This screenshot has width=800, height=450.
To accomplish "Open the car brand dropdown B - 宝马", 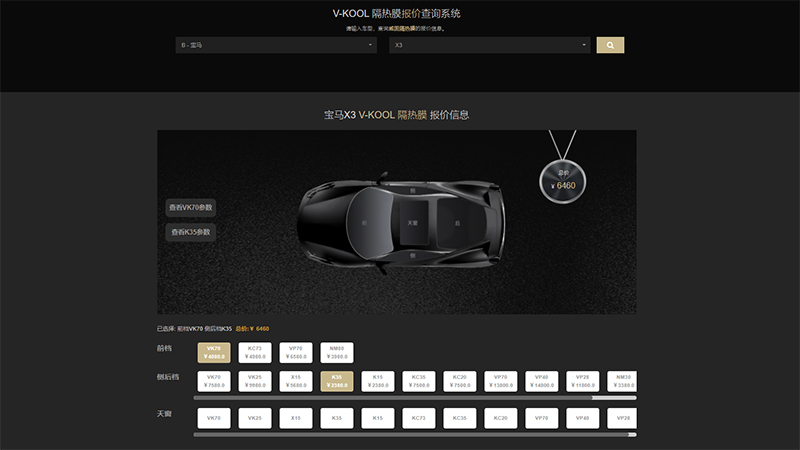I will (275, 45).
